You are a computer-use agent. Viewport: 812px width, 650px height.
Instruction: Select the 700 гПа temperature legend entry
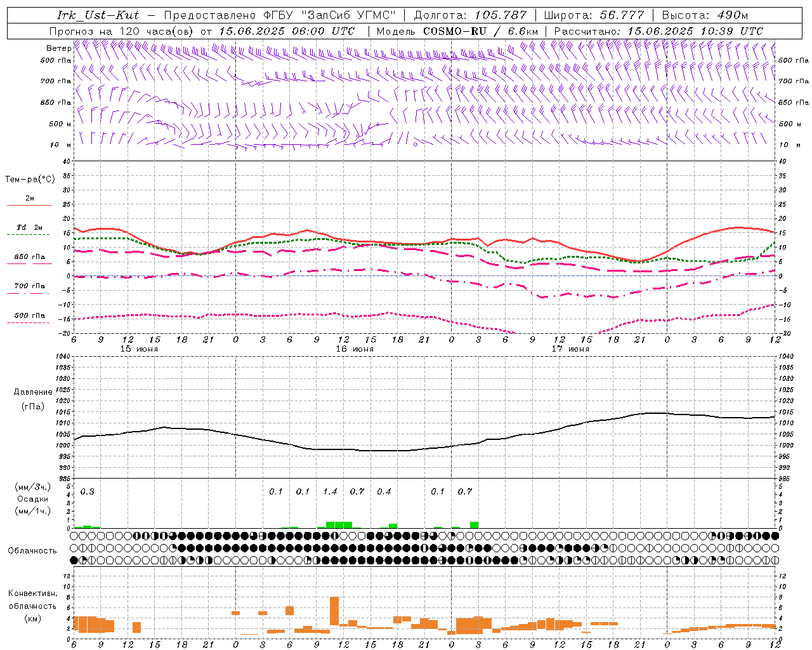(30, 286)
